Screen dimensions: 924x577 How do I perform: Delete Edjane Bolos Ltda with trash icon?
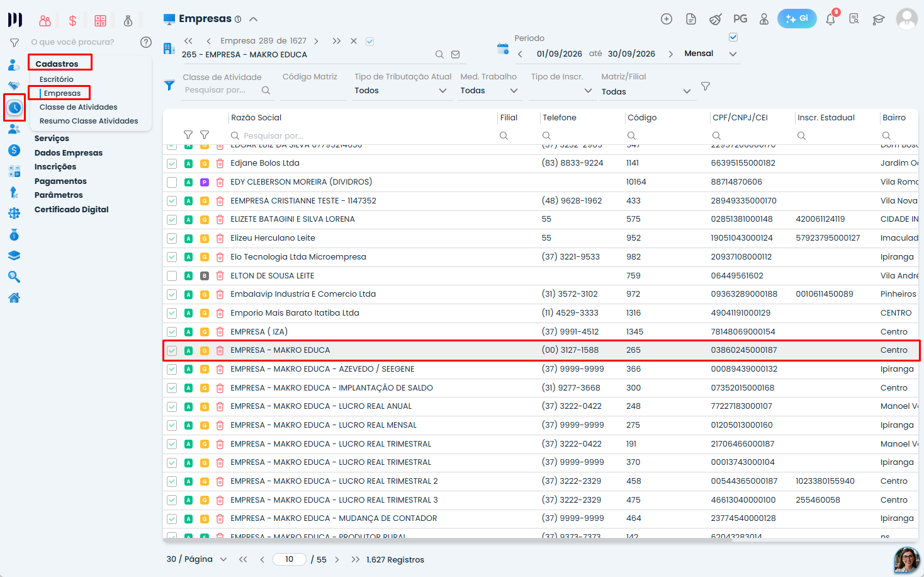220,163
